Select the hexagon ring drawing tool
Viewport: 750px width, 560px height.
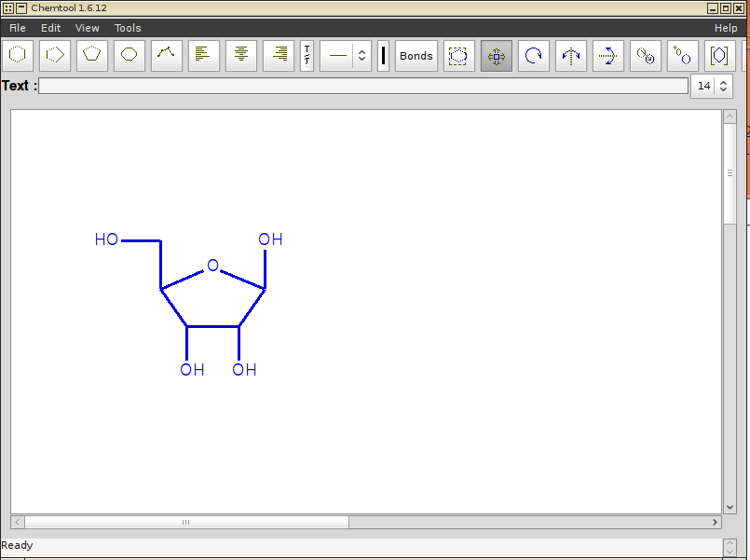point(18,56)
